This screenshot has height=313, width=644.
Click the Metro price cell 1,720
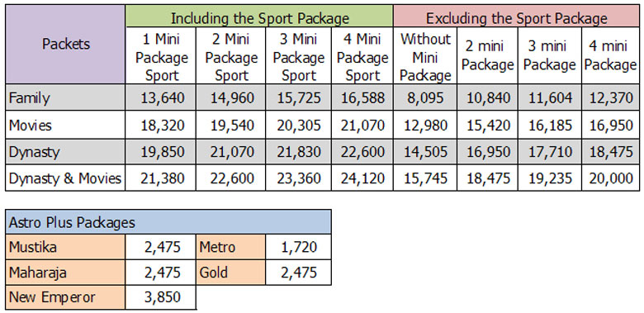pyautogui.click(x=299, y=247)
